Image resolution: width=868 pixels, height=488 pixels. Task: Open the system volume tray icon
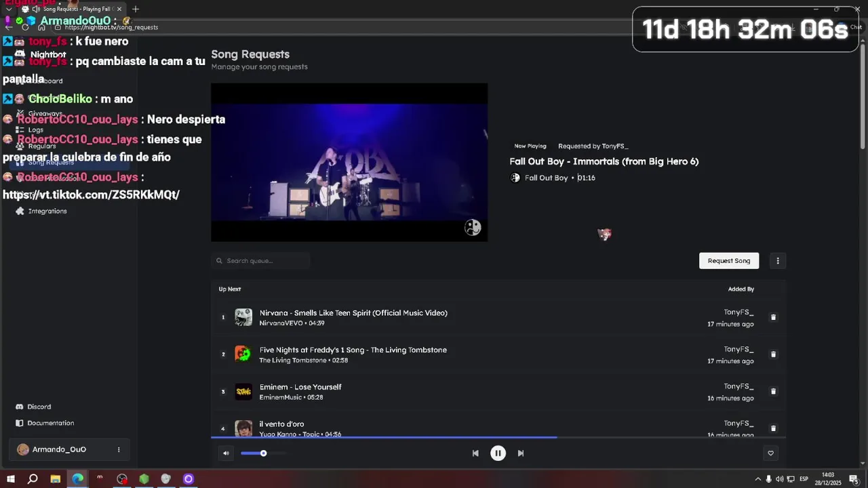779,479
